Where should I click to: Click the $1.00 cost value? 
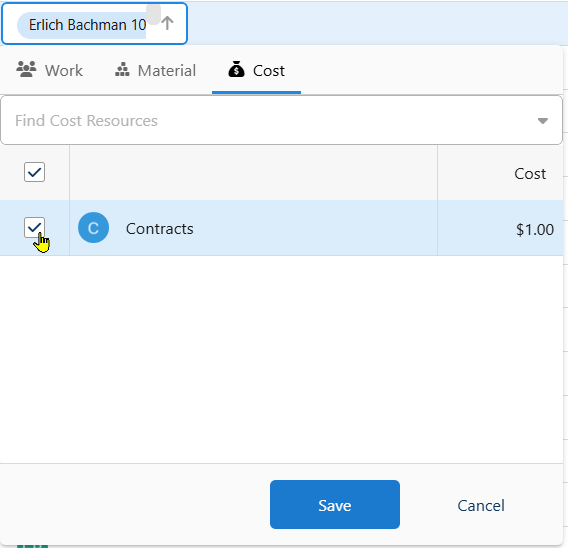535,229
